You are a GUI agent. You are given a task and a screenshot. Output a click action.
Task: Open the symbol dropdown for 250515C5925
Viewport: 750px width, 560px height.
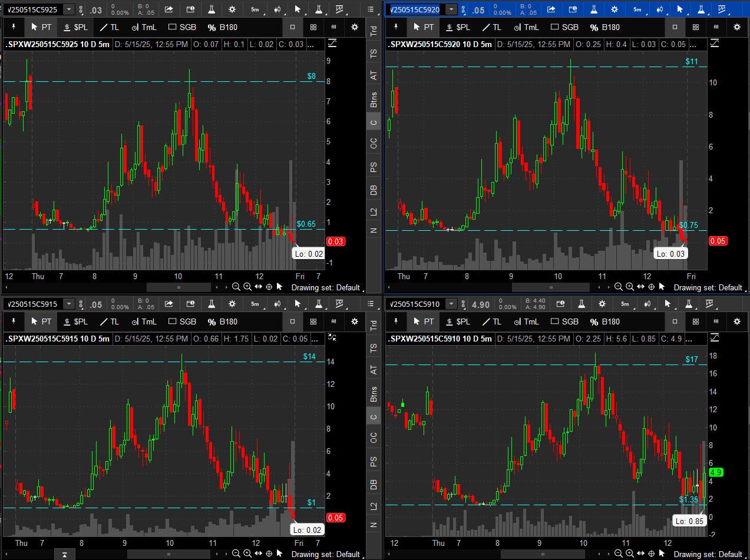pyautogui.click(x=69, y=9)
